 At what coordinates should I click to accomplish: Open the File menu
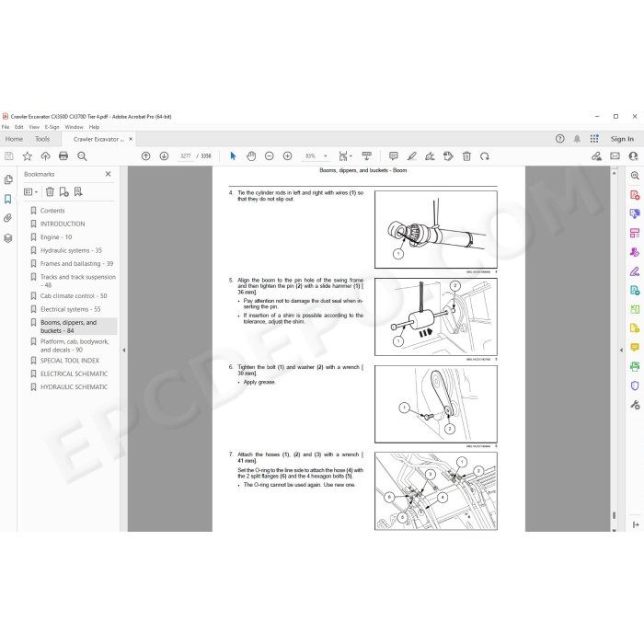click(6, 127)
